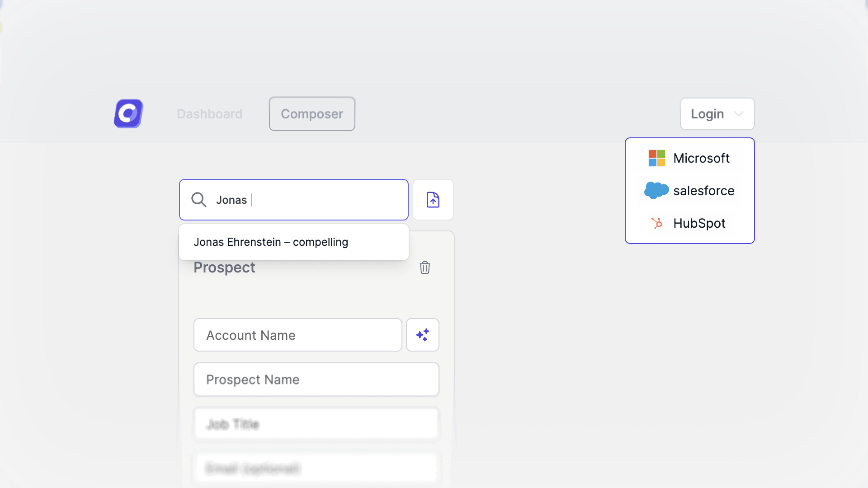868x488 pixels.
Task: Click the Dashboard menu item
Action: 209,113
